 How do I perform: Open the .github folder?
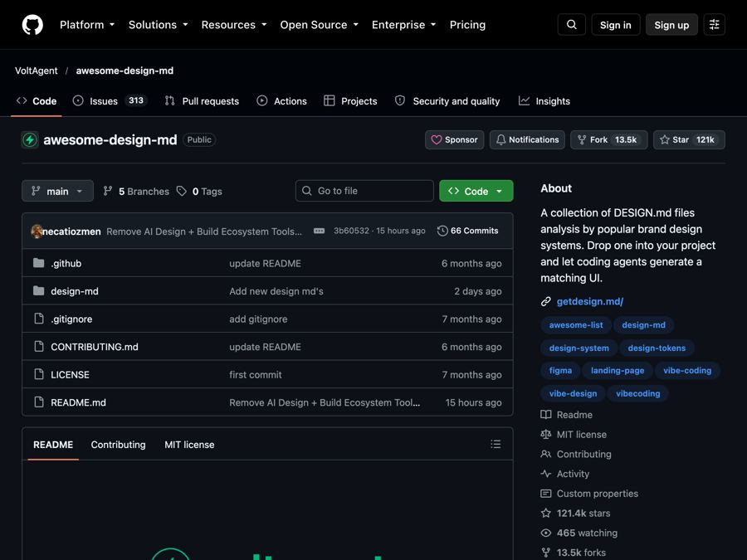66,263
